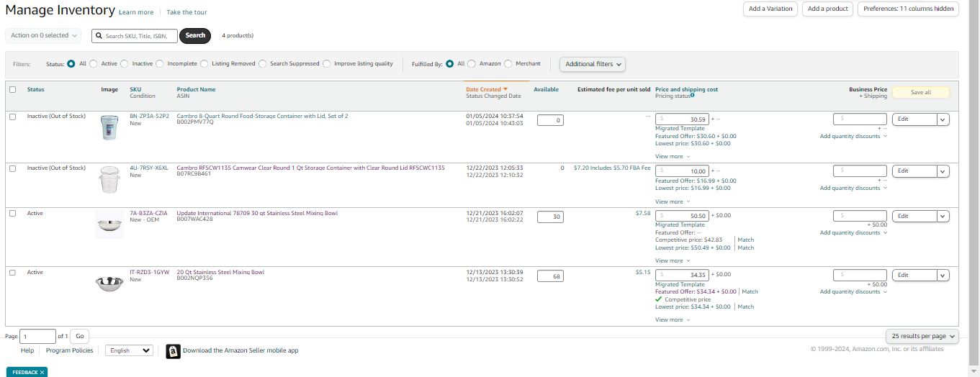The image size is (980, 377).
Task: Open the Amazon Seller mobile app icon
Action: (x=173, y=351)
